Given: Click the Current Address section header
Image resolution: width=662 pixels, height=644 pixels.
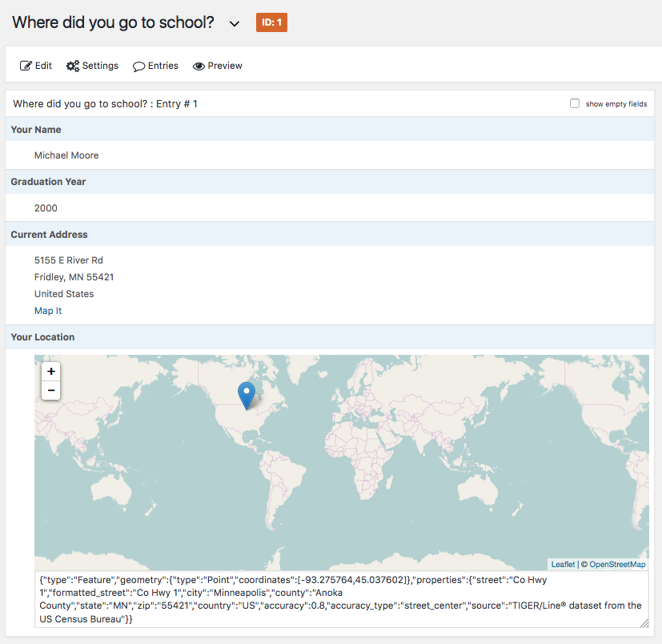Looking at the screenshot, I should pyautogui.click(x=49, y=235).
